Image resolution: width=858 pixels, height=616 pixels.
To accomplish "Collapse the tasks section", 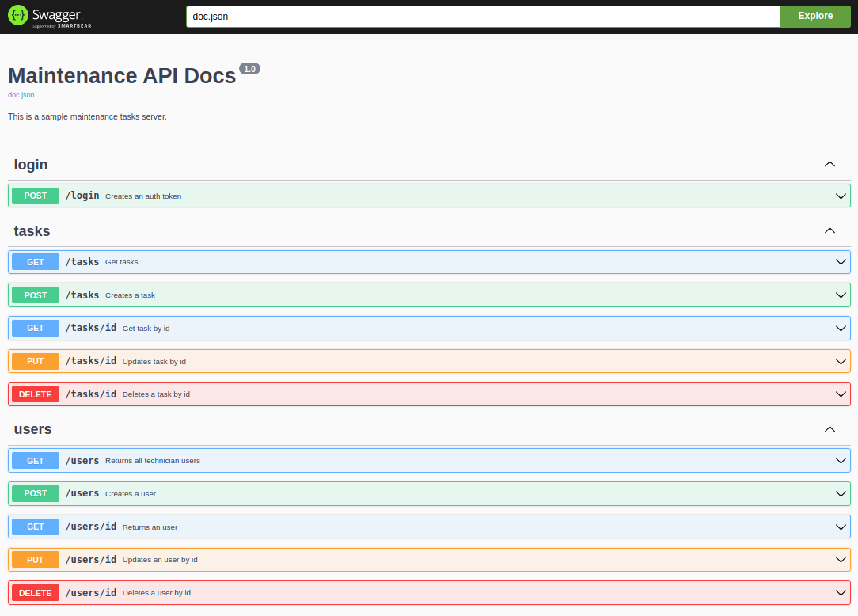I will 830,230.
